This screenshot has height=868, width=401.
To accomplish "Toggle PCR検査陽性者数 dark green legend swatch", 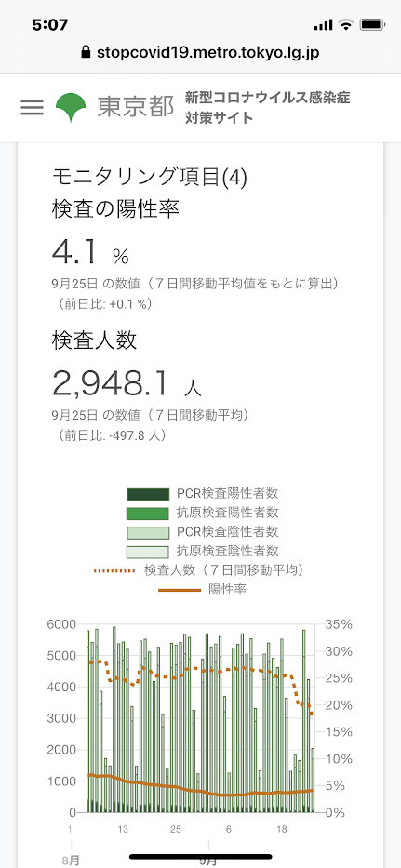I will 147,494.
